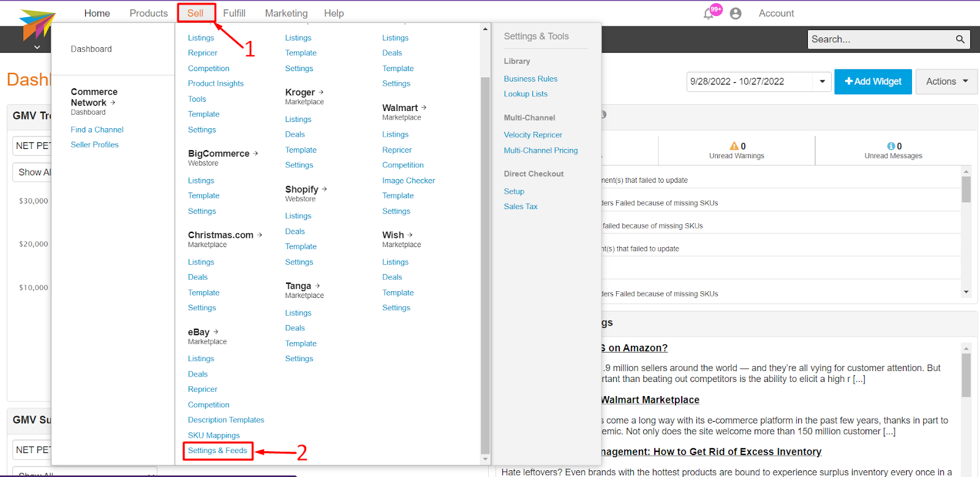The width and height of the screenshot is (980, 477).
Task: Open the Product Insights link
Action: point(216,83)
